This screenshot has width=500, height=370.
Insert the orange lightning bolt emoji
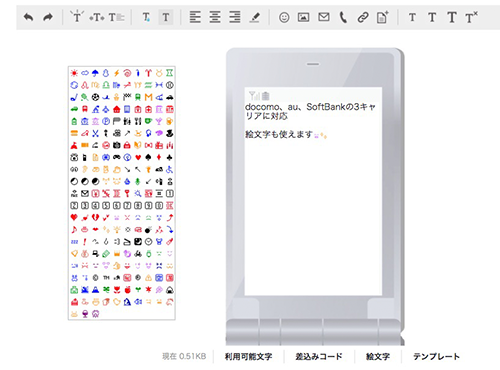coord(117,73)
